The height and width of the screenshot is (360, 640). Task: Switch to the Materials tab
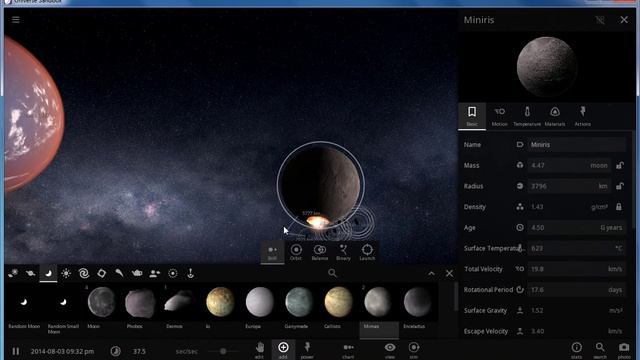pos(555,116)
